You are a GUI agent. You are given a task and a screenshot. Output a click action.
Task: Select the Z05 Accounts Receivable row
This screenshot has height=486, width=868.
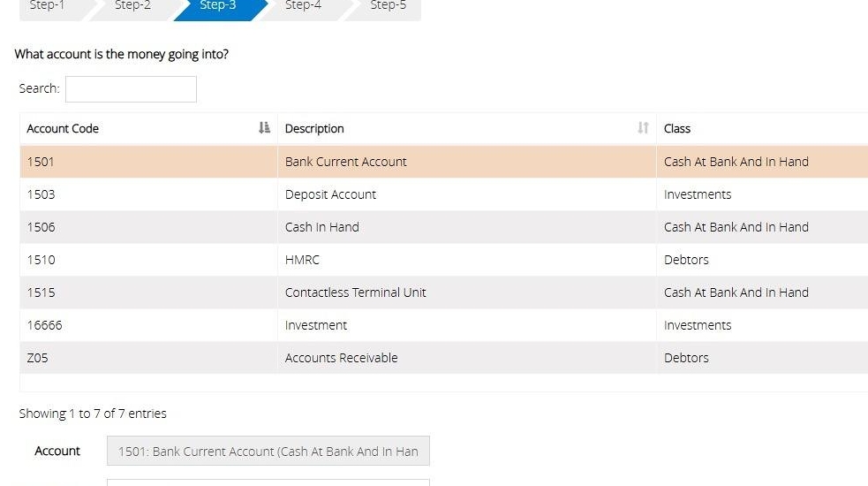(x=341, y=358)
